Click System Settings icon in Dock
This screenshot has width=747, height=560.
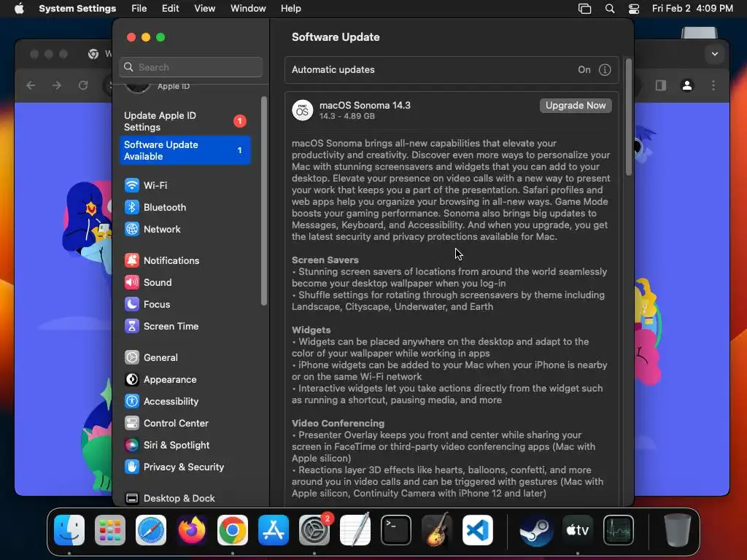pyautogui.click(x=314, y=530)
